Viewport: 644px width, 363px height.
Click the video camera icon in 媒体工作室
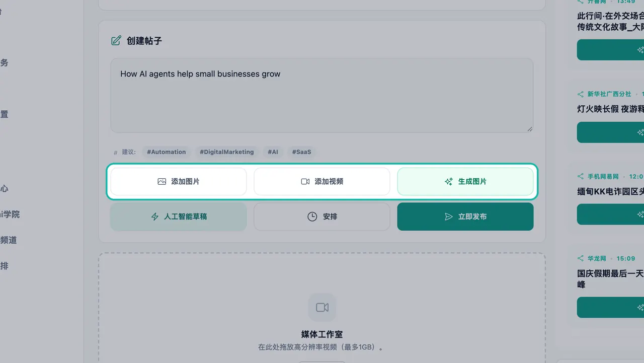(x=322, y=307)
